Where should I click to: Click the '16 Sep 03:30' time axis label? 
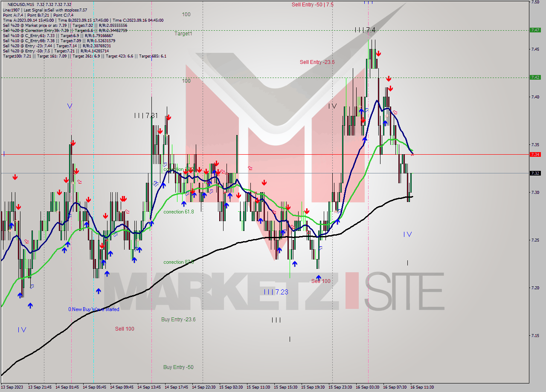tap(367, 387)
